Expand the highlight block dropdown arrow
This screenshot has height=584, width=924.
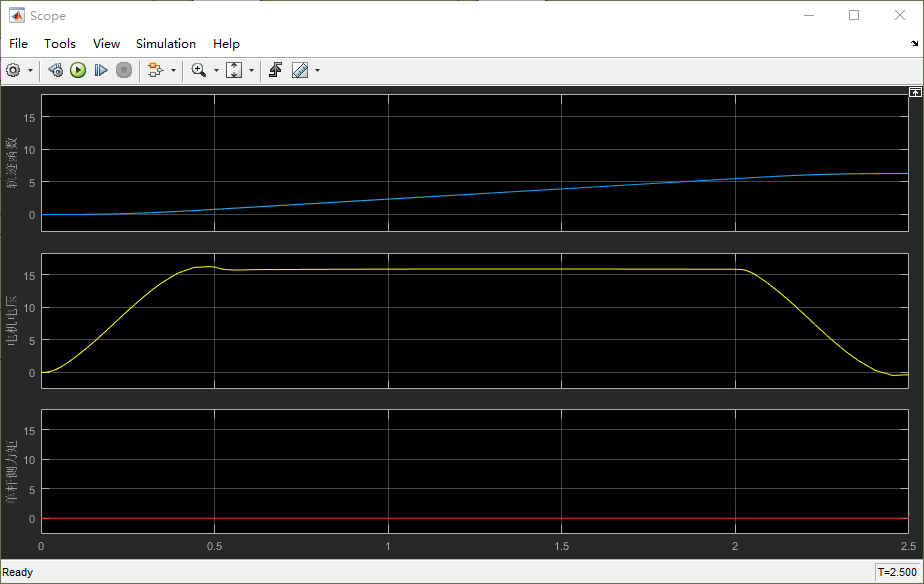173,71
